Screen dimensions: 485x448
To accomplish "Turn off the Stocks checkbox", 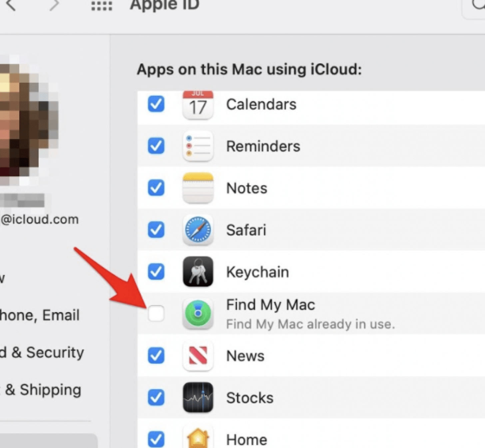I will click(156, 397).
